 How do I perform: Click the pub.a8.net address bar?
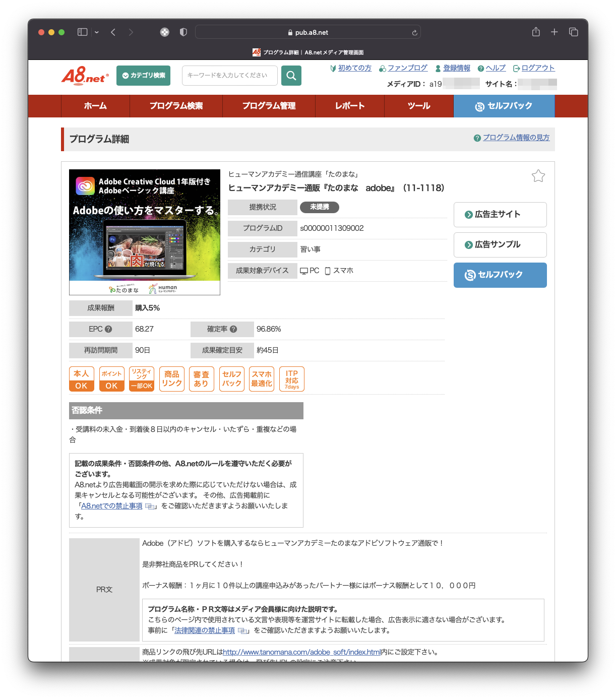pyautogui.click(x=308, y=32)
